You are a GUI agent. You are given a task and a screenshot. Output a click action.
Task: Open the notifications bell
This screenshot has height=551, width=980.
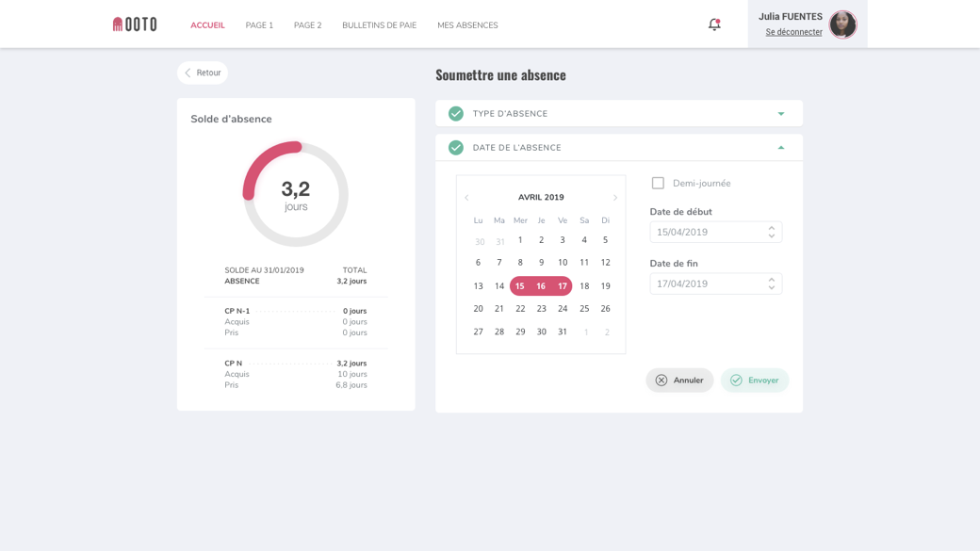pyautogui.click(x=714, y=24)
